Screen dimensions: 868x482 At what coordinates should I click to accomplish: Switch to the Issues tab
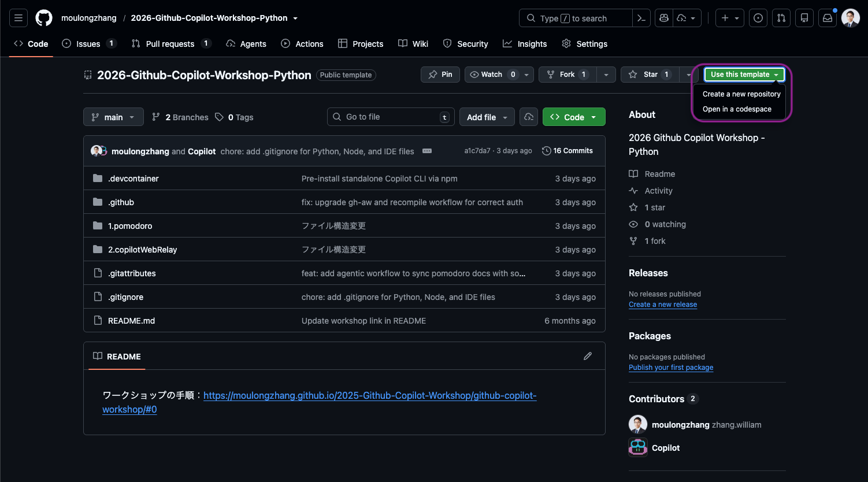click(x=89, y=43)
